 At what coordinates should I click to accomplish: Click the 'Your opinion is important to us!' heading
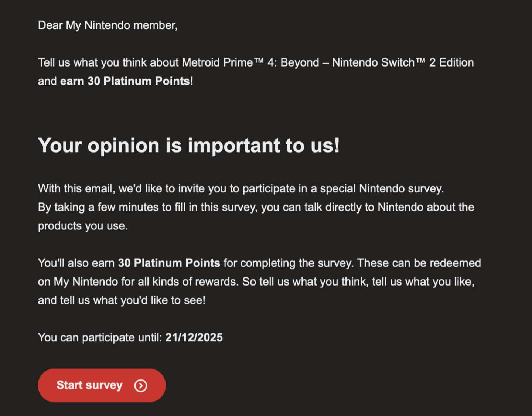pos(188,145)
